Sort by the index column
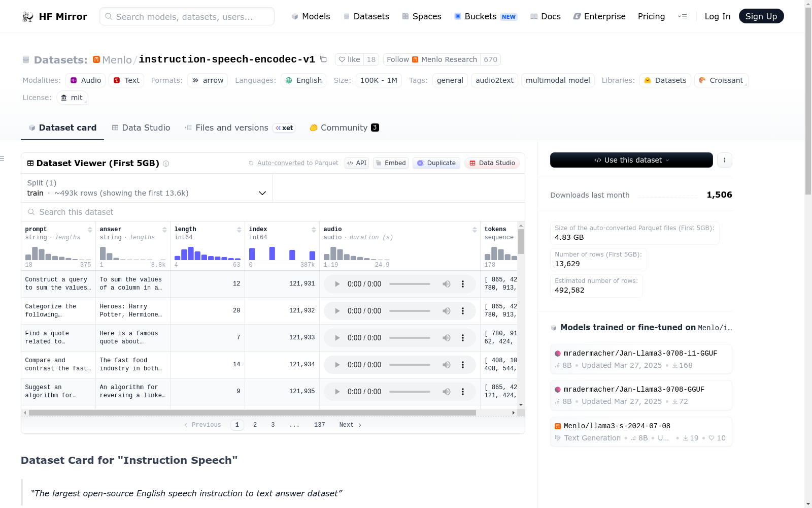This screenshot has height=508, width=812. [x=314, y=230]
